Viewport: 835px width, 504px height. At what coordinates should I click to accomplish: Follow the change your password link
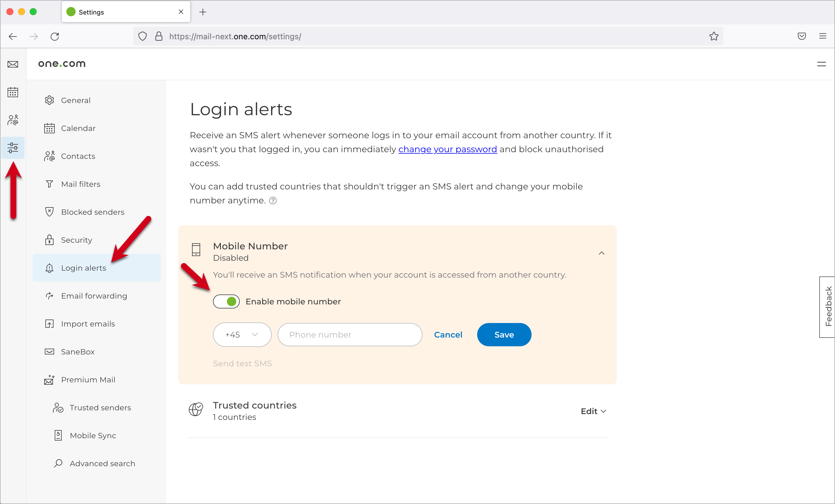pyautogui.click(x=447, y=149)
